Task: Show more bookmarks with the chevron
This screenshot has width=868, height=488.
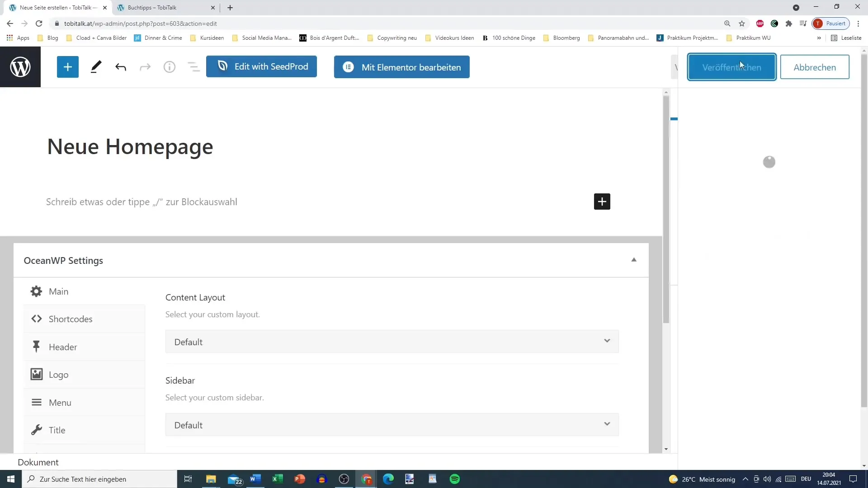Action: point(819,38)
